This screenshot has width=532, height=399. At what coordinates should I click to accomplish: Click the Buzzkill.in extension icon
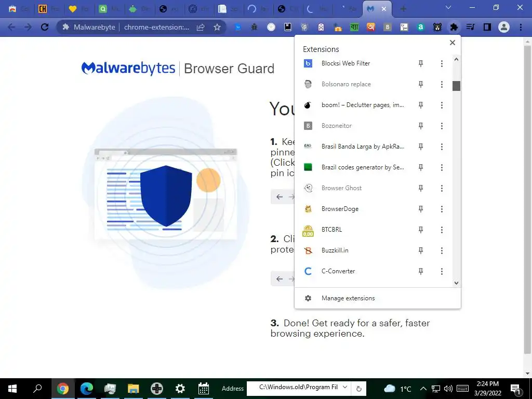tap(308, 250)
